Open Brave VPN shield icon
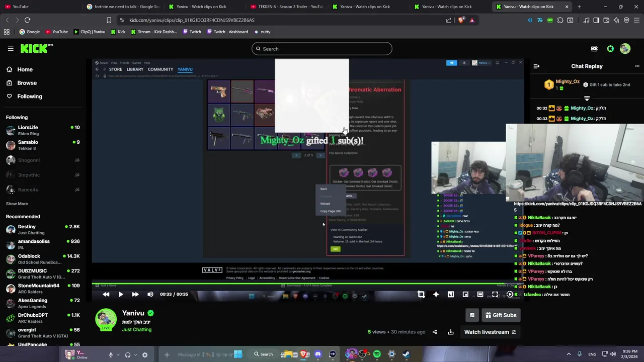 (626, 20)
